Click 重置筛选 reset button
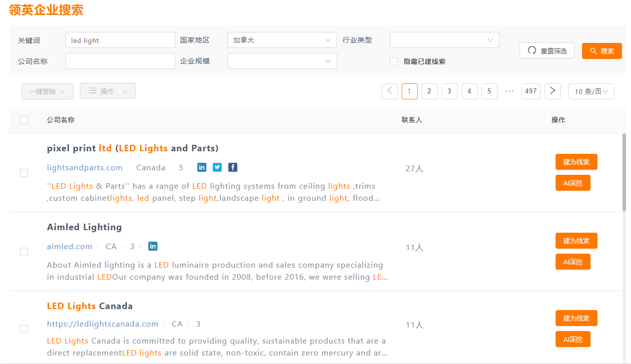 click(x=547, y=50)
